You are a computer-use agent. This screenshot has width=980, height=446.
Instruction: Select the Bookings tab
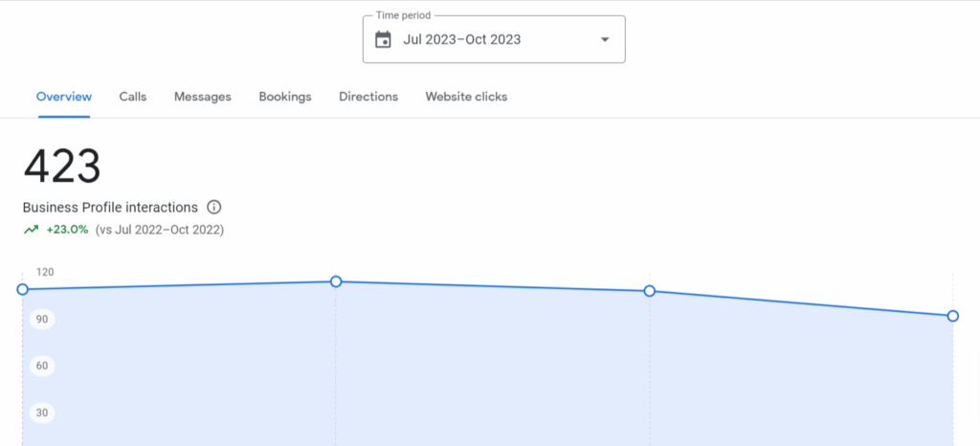tap(285, 97)
